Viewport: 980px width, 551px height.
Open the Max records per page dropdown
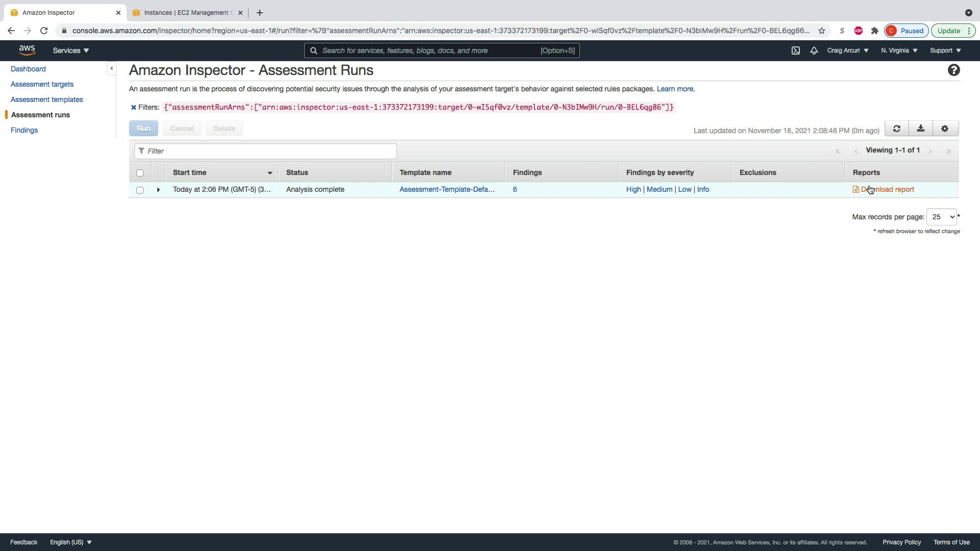click(x=941, y=217)
